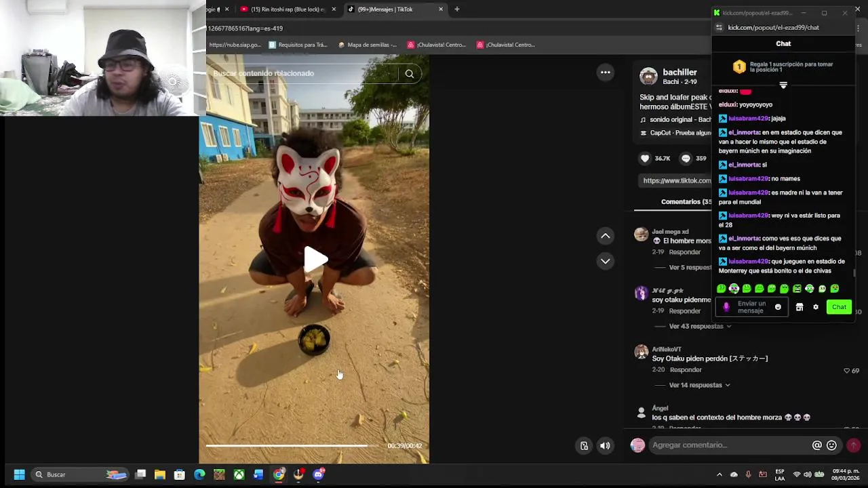Mute the TikTok video volume
Image resolution: width=868 pixels, height=488 pixels.
[605, 445]
